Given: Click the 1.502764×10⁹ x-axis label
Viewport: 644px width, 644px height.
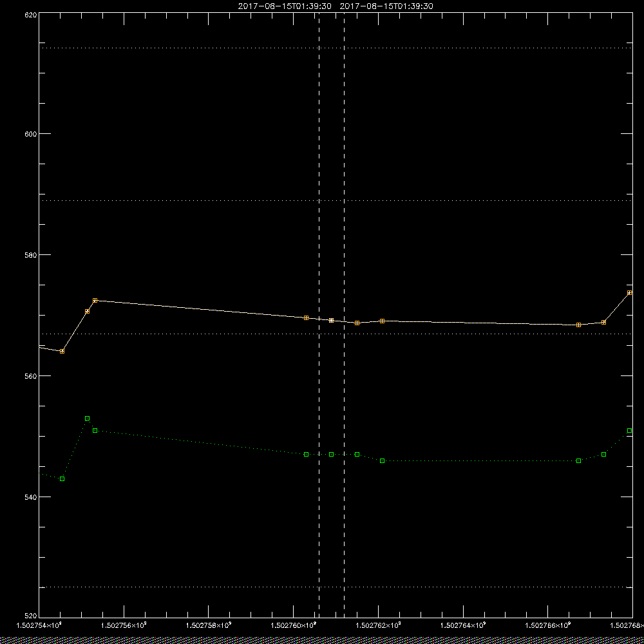Looking at the screenshot, I should pos(463,625).
